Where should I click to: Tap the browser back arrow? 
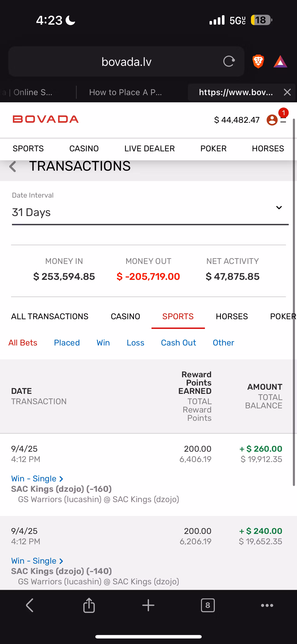click(30, 605)
